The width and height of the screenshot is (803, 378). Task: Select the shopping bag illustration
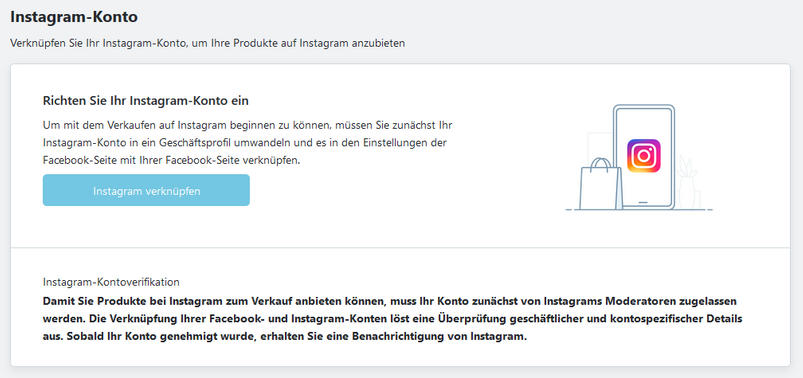pyautogui.click(x=601, y=184)
